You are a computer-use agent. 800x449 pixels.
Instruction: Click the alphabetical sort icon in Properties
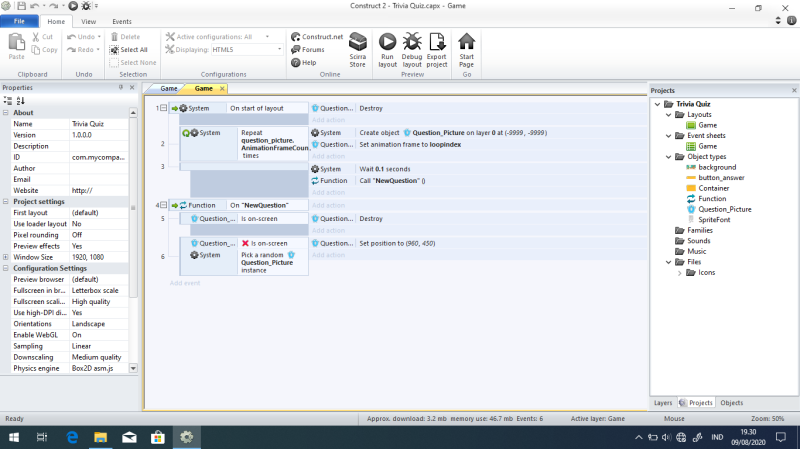[x=20, y=101]
